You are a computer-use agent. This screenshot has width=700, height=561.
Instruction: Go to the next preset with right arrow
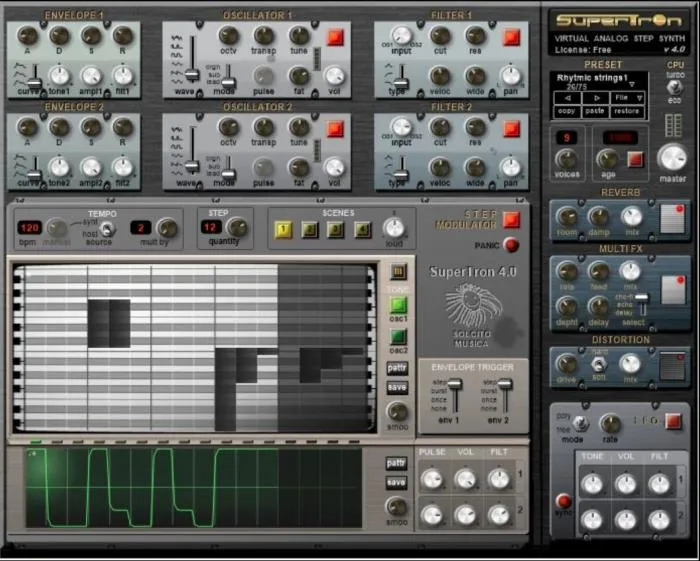(599, 98)
